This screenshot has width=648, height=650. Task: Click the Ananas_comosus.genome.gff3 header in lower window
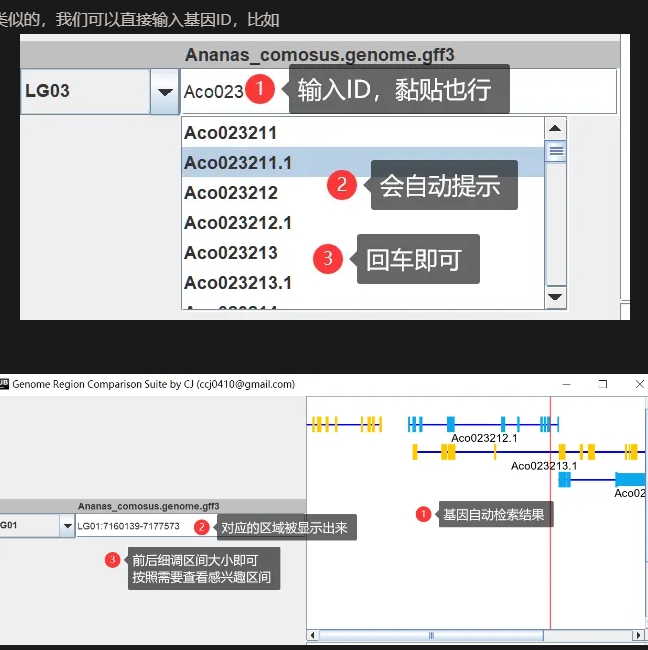pyautogui.click(x=148, y=506)
